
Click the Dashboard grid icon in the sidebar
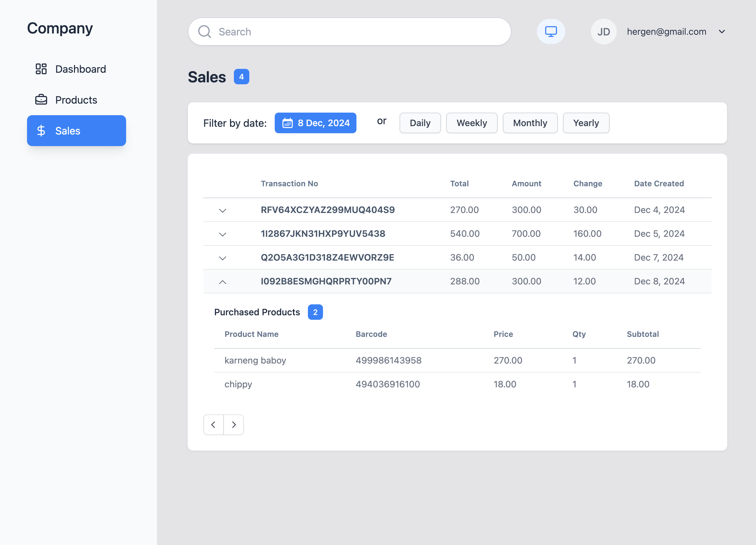pos(41,69)
